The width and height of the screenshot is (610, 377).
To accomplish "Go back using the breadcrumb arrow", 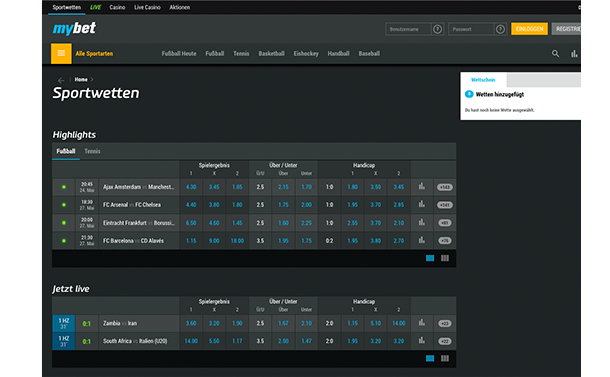I will 61,80.
